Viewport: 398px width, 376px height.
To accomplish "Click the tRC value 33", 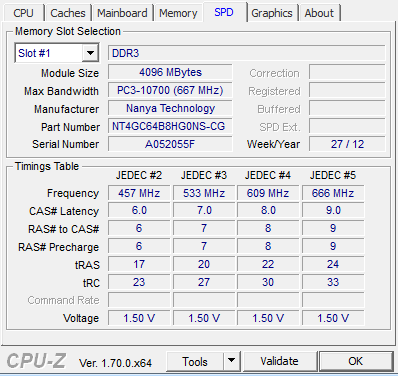I will pyautogui.click(x=333, y=282).
